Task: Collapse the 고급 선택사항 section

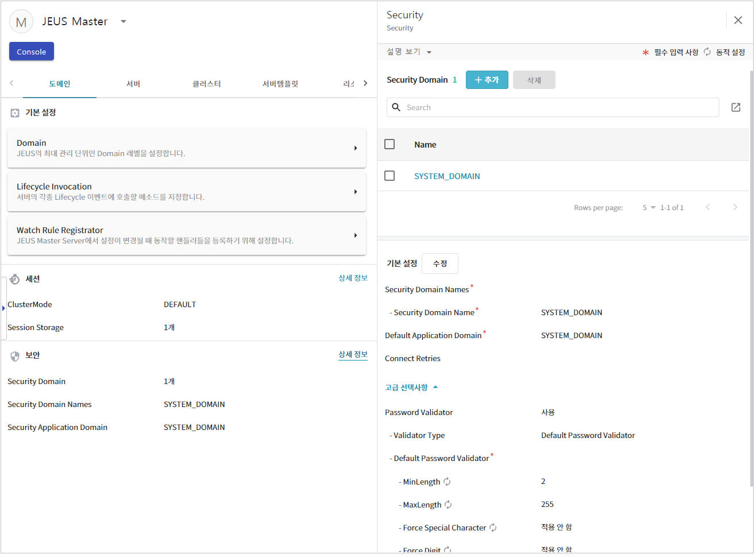Action: (x=411, y=387)
